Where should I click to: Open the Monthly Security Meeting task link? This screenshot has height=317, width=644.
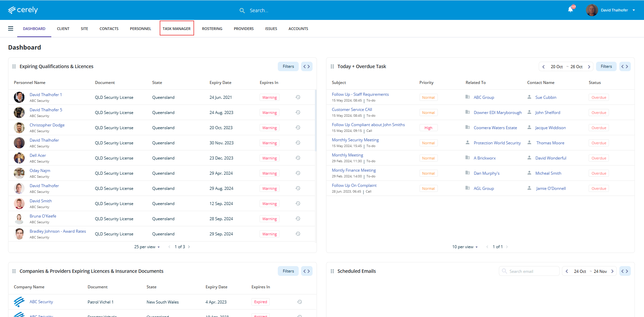click(355, 140)
